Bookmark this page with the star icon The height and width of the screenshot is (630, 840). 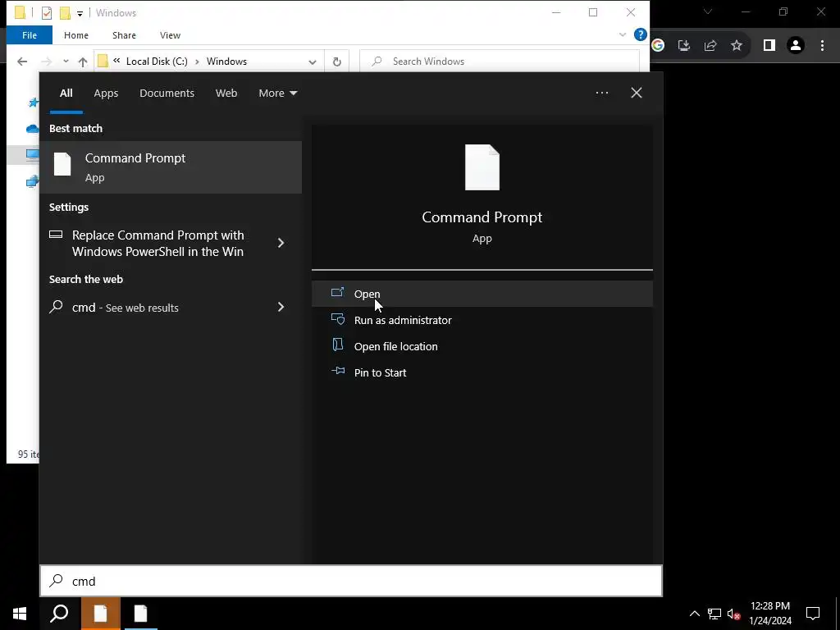pos(737,46)
